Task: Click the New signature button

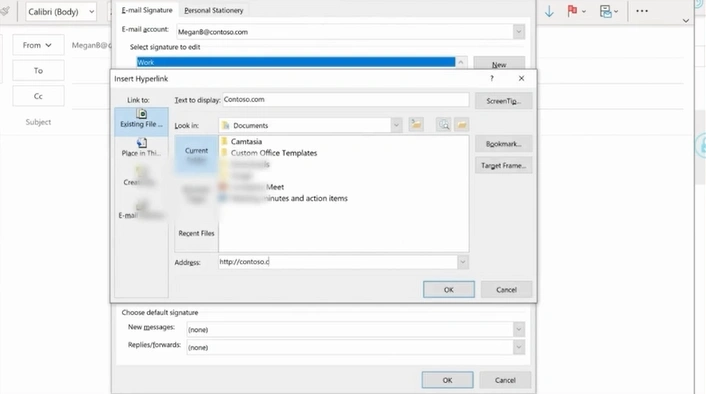Action: pyautogui.click(x=499, y=64)
